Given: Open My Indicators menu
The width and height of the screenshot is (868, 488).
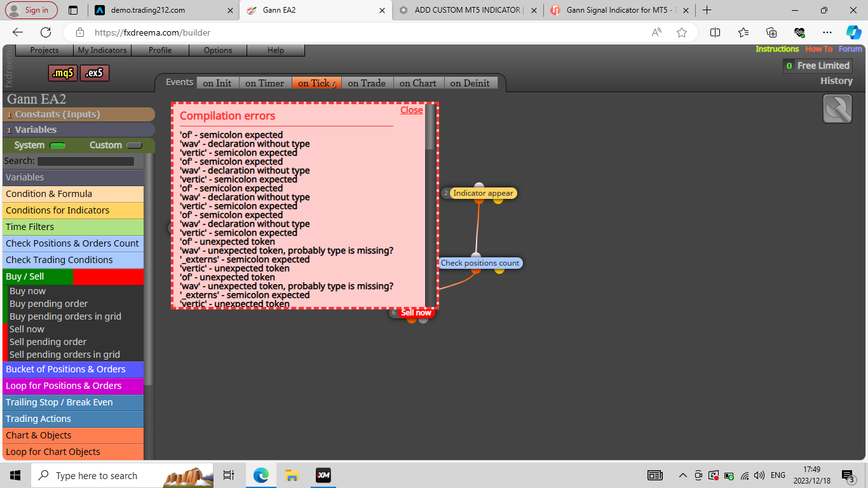Looking at the screenshot, I should tap(102, 50).
